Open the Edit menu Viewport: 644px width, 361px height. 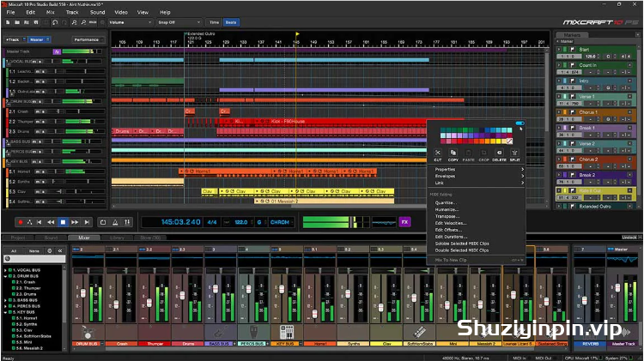pos(31,12)
